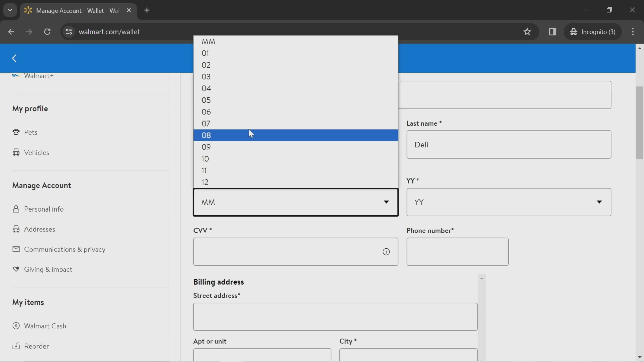
Task: Click the Apt or unit input field
Action: [x=262, y=355]
